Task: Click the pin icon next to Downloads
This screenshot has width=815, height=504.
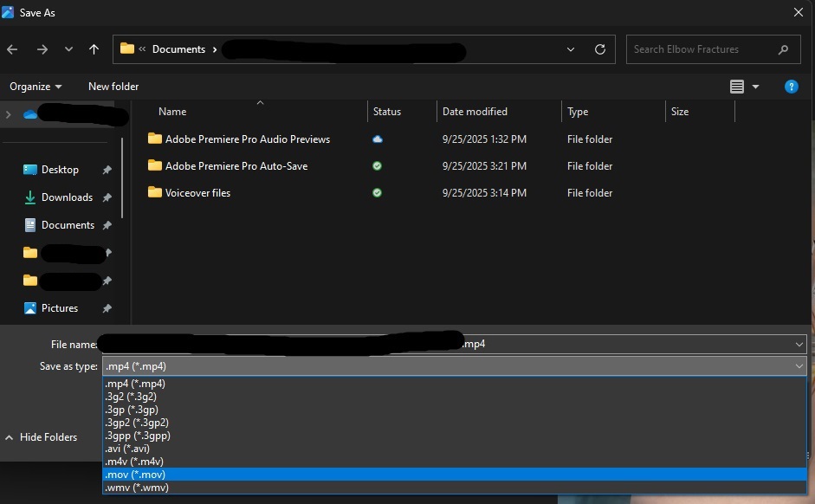Action: tap(107, 197)
